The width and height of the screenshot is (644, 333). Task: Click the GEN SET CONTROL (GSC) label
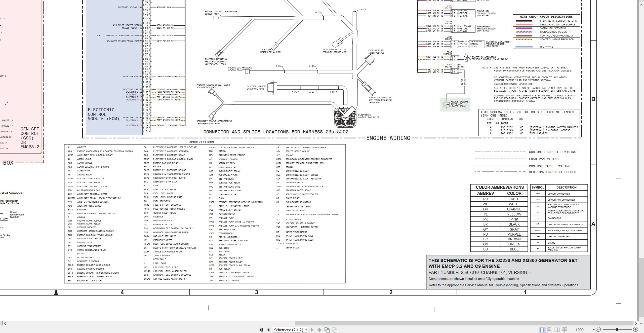click(x=30, y=138)
